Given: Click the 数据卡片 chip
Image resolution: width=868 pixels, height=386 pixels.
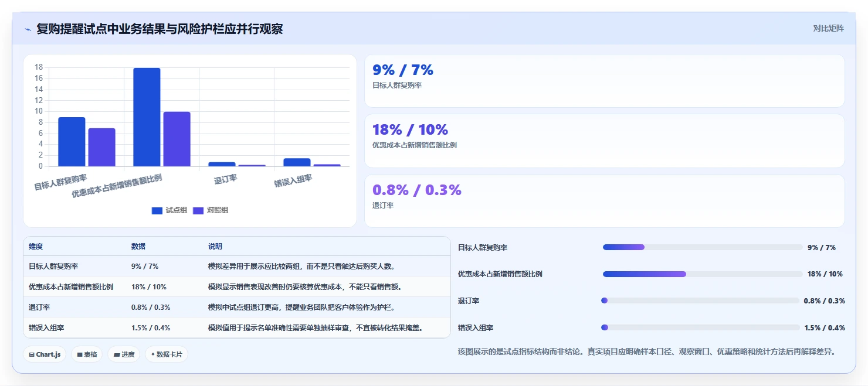Looking at the screenshot, I should point(167,354).
